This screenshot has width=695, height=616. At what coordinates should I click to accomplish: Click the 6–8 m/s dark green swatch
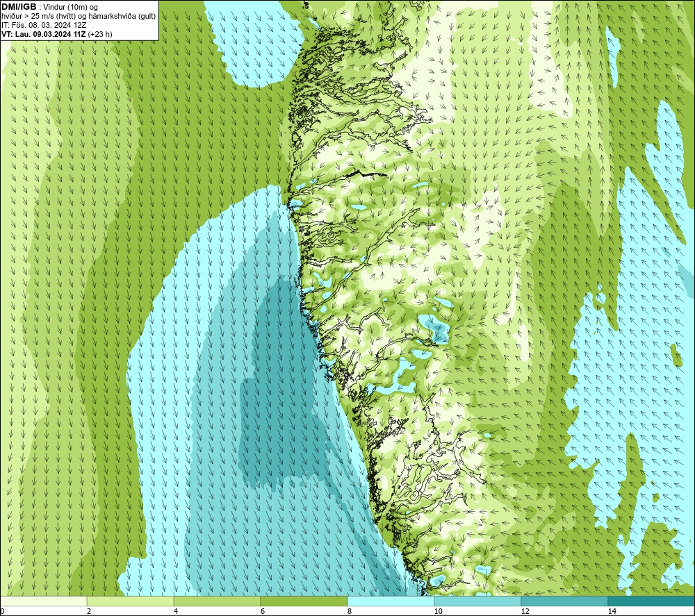point(304,601)
